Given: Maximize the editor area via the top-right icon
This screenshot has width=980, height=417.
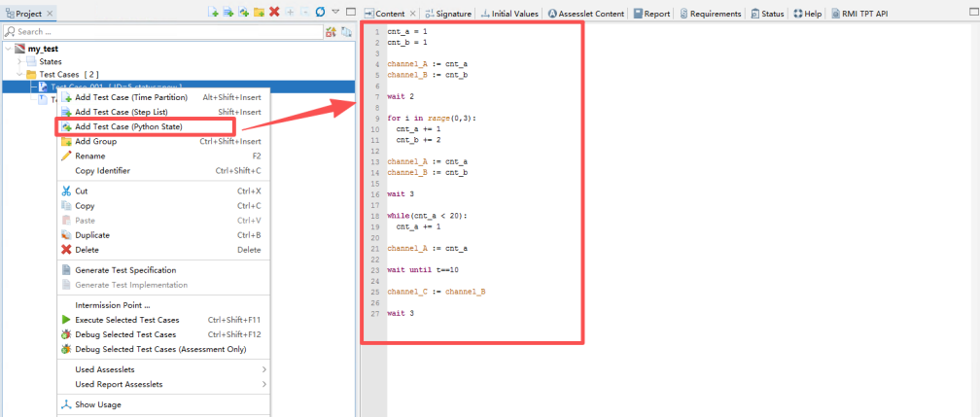Looking at the screenshot, I should click(973, 12).
